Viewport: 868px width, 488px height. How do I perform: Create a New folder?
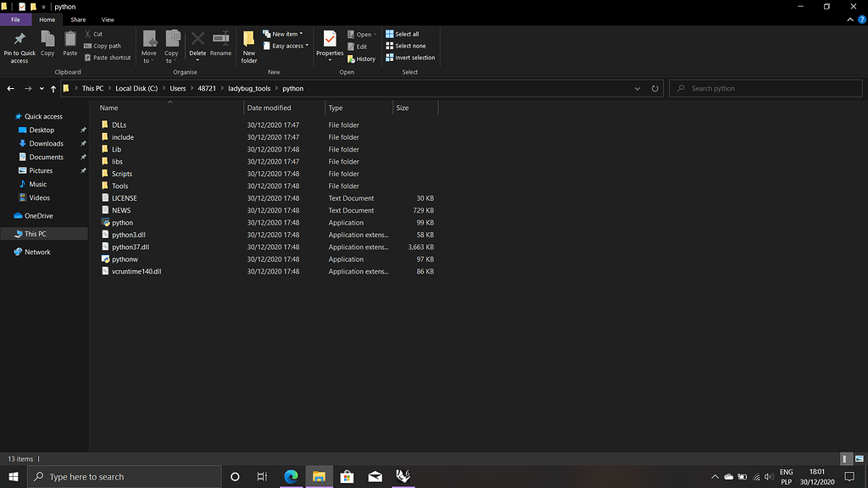click(249, 47)
